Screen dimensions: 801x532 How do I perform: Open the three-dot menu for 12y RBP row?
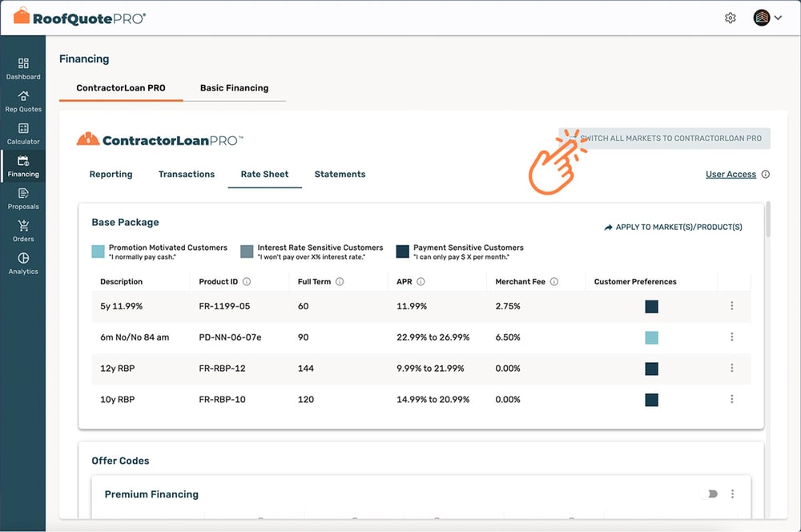point(732,368)
